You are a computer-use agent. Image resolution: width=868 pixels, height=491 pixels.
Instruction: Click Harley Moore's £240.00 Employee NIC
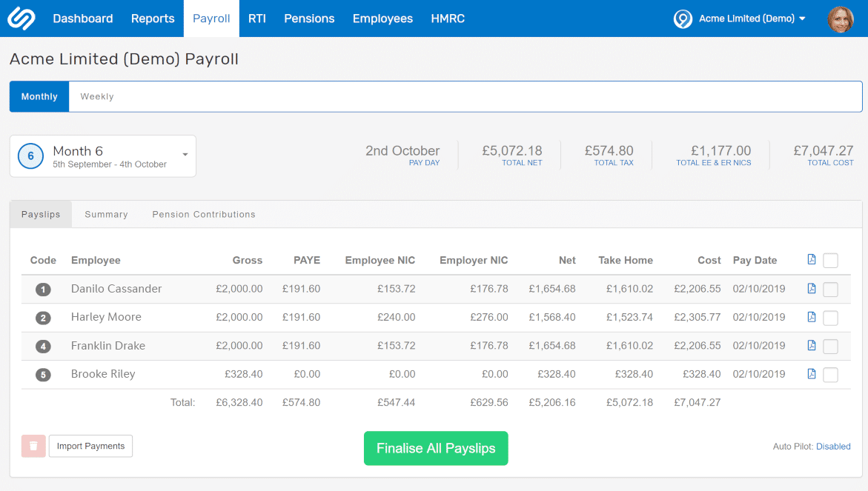point(397,317)
